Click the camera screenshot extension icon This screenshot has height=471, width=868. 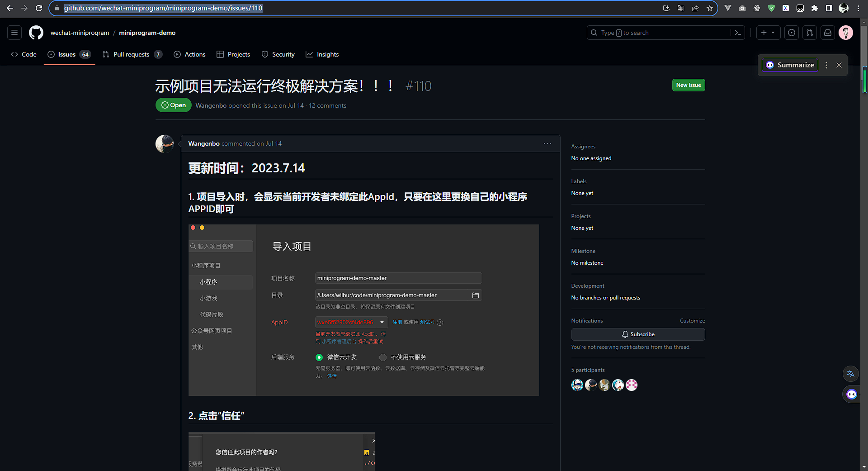click(742, 8)
